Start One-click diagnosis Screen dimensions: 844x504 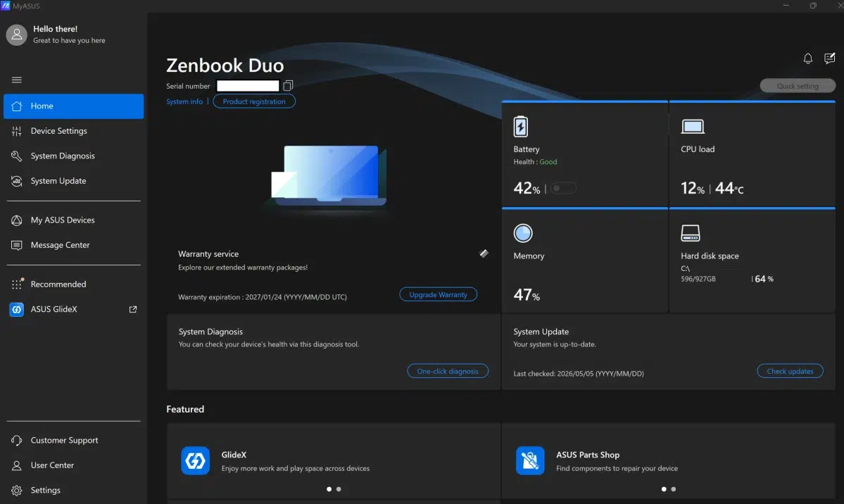(448, 371)
